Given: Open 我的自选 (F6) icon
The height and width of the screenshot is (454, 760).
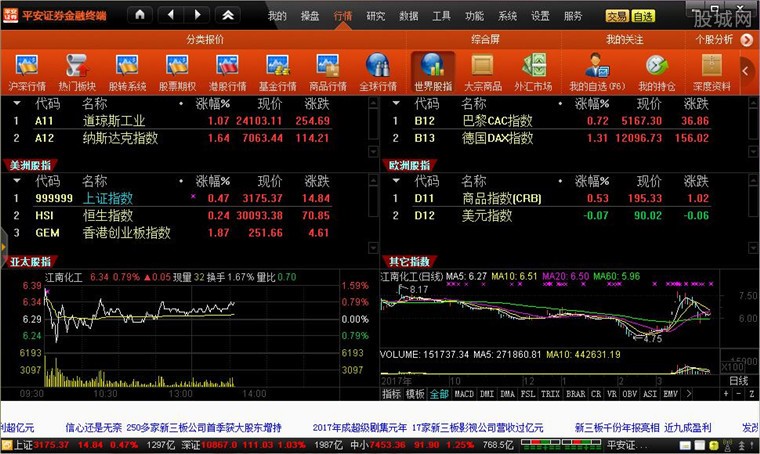Looking at the screenshot, I should tap(597, 73).
